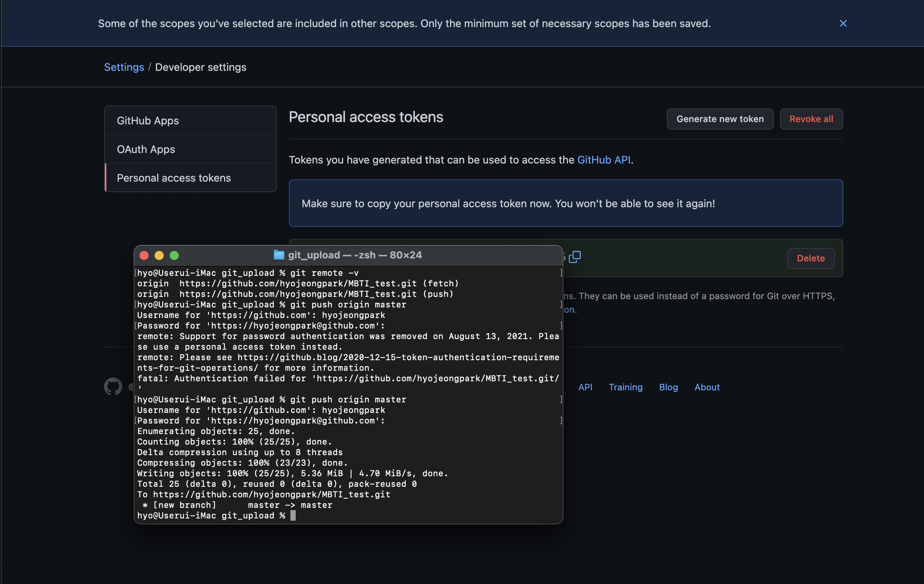Visit the Training footer link
This screenshot has width=924, height=584.
coord(625,387)
